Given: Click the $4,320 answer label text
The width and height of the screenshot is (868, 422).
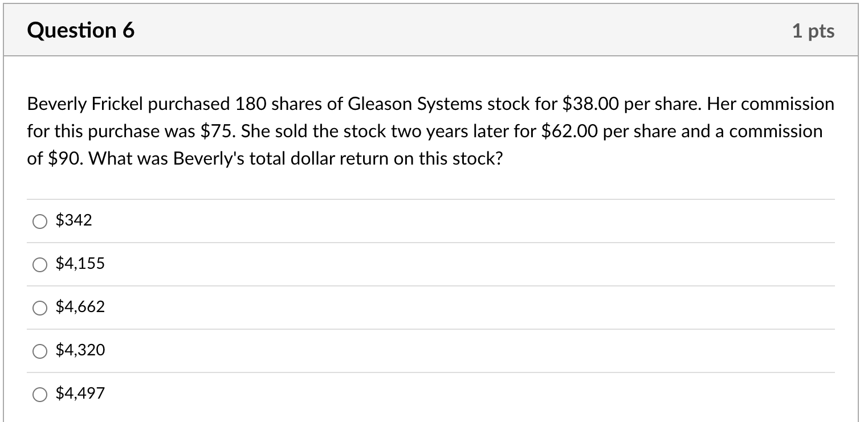Looking at the screenshot, I should coord(80,350).
